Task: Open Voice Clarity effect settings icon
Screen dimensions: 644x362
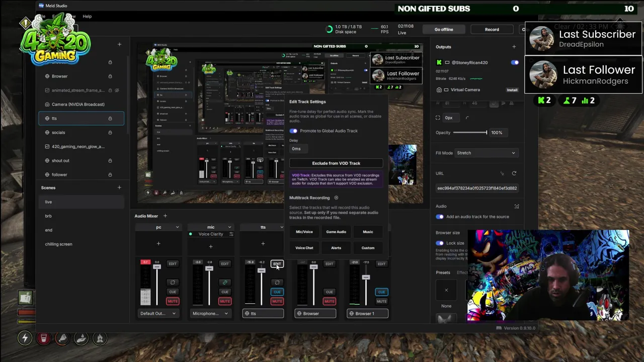Action: tap(231, 234)
